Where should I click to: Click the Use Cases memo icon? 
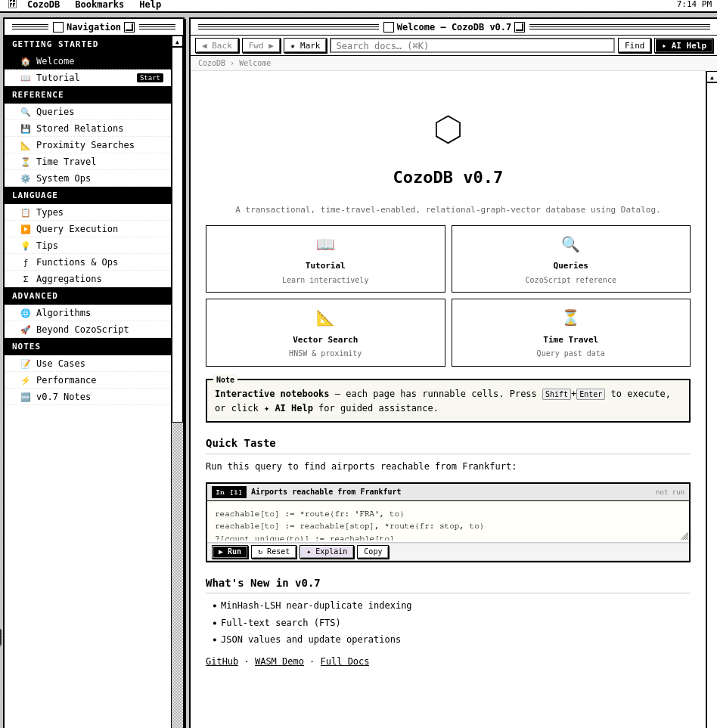[x=26, y=364]
